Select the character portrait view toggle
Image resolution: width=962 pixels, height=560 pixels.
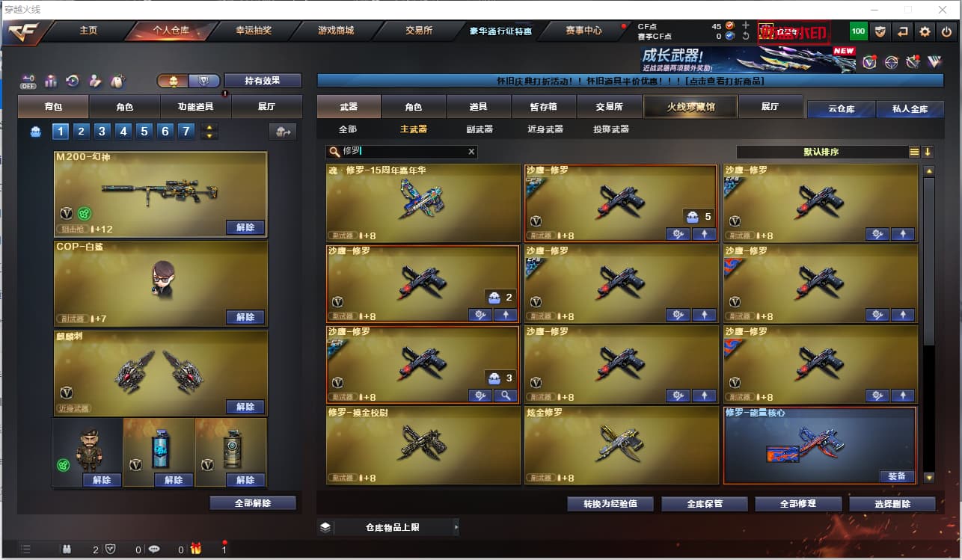click(x=174, y=81)
